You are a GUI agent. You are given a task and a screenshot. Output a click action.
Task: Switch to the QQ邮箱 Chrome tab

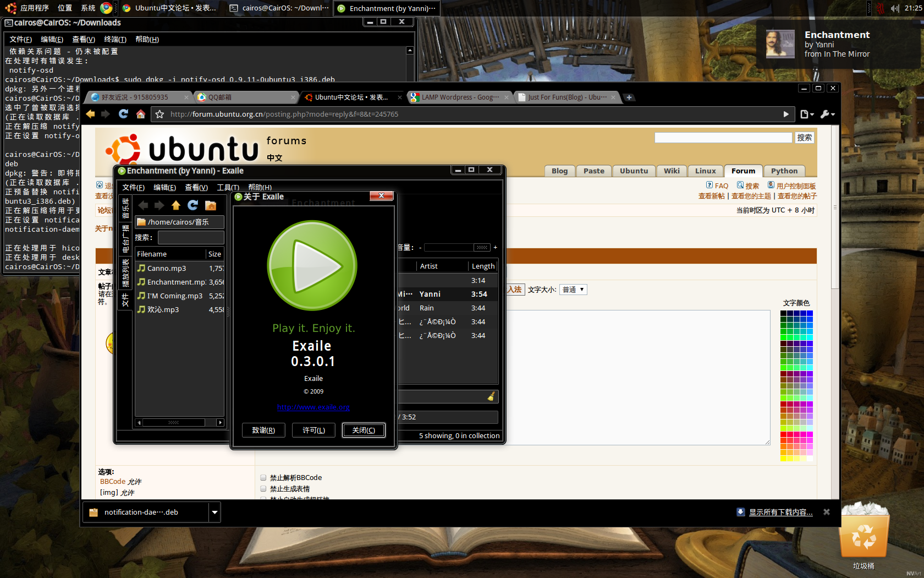[246, 97]
